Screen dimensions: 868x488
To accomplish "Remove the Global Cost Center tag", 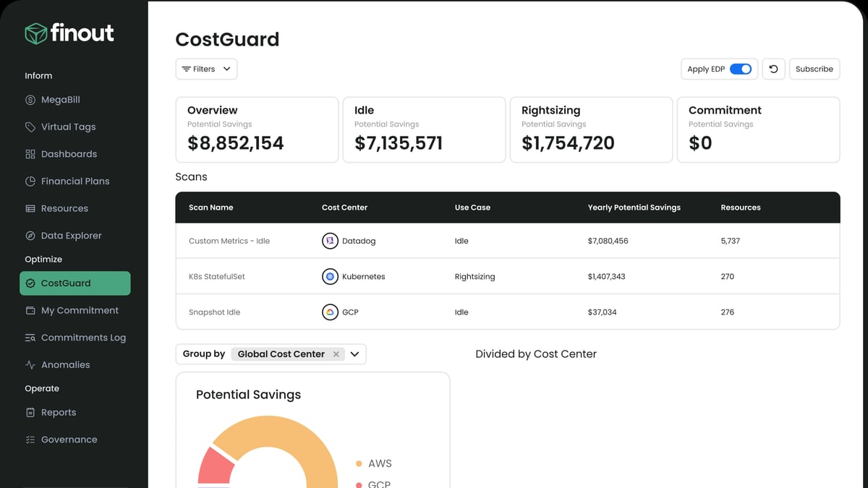I will [x=336, y=354].
